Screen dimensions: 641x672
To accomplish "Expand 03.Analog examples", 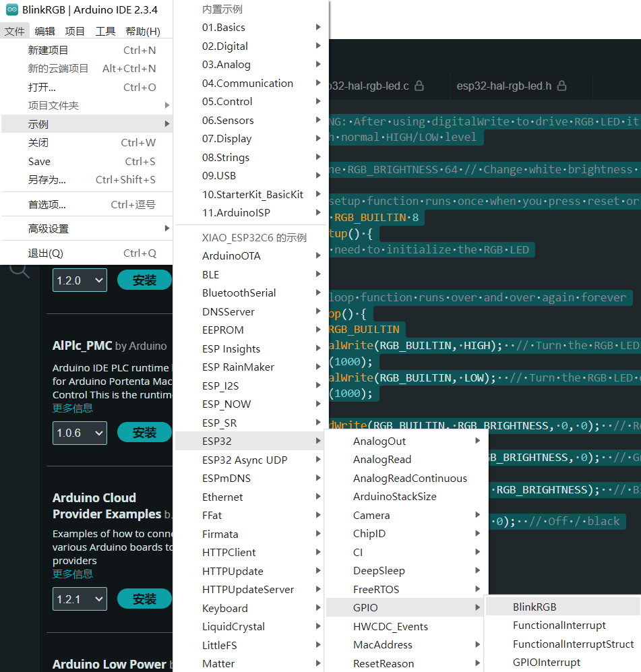I will [251, 64].
